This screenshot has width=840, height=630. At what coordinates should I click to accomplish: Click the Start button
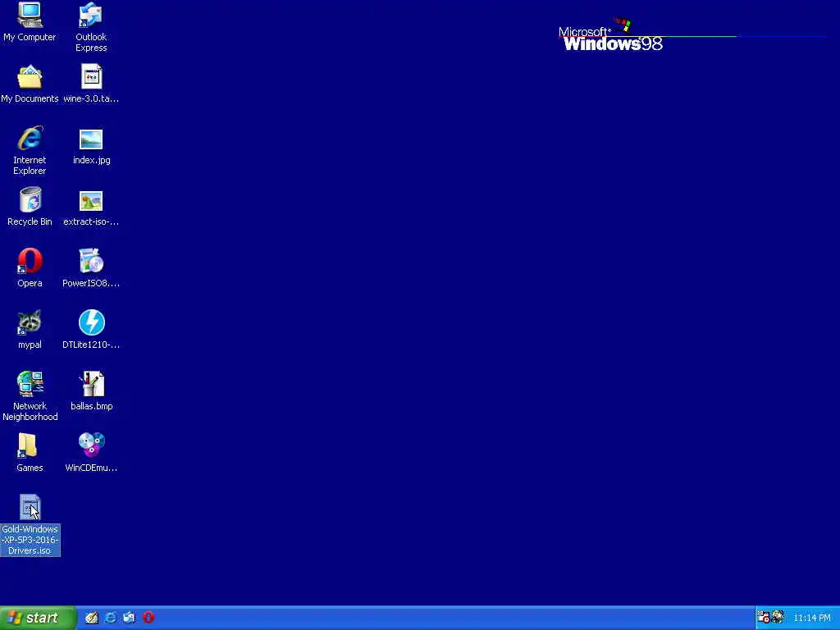point(38,618)
